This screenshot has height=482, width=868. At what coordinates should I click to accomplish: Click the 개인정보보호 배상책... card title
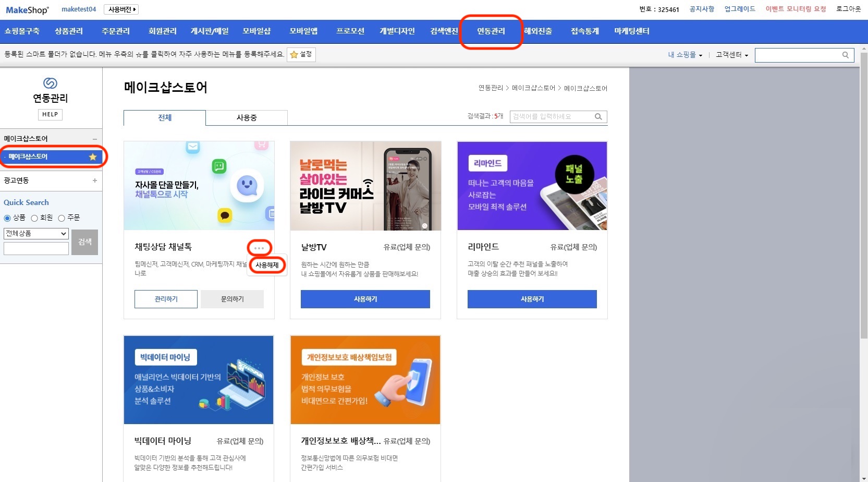click(341, 441)
